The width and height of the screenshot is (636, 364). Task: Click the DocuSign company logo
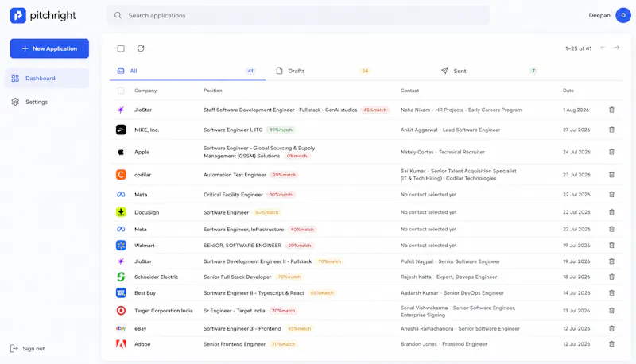[x=121, y=212]
